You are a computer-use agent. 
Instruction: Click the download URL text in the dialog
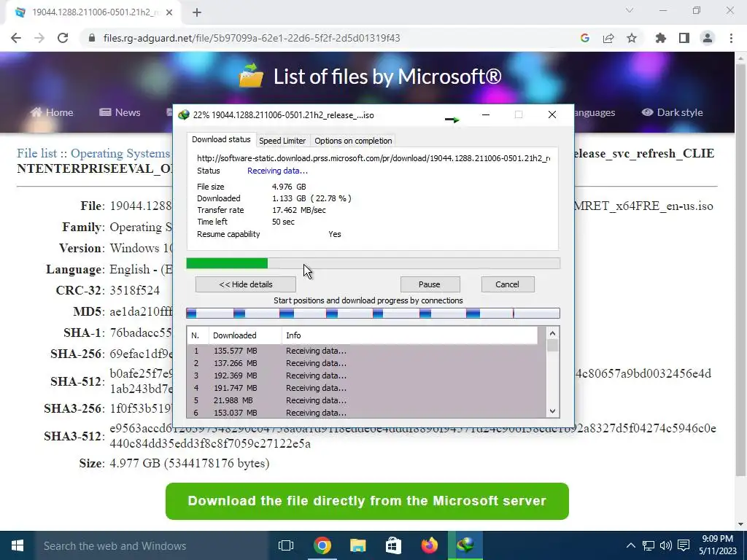pos(373,158)
